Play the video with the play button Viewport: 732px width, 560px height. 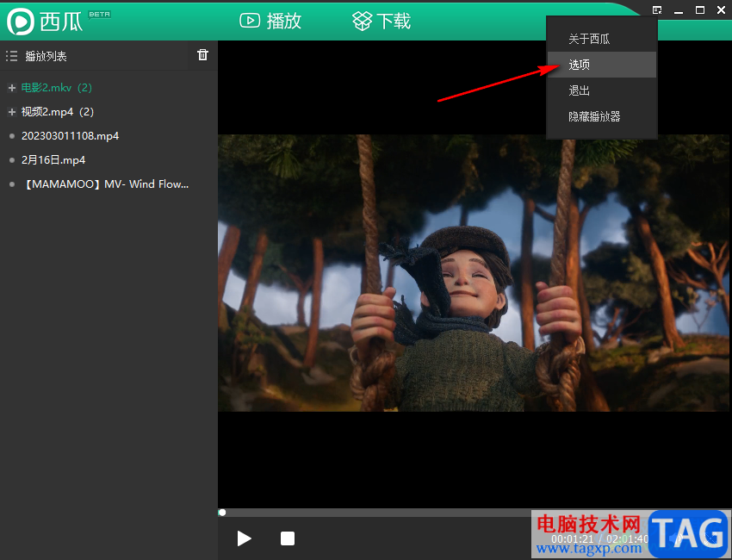[244, 538]
